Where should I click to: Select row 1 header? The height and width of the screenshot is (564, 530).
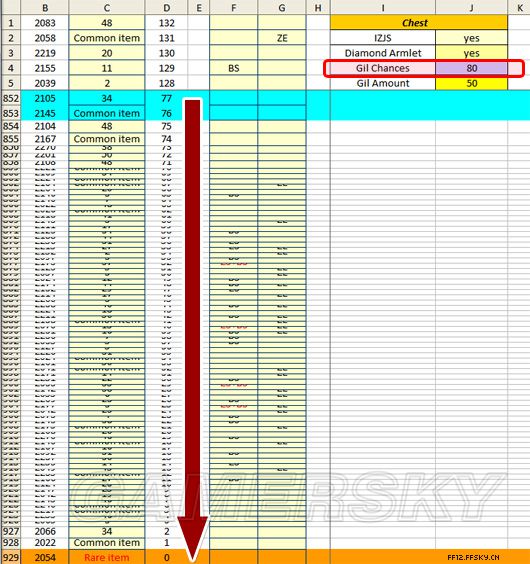pos(11,23)
